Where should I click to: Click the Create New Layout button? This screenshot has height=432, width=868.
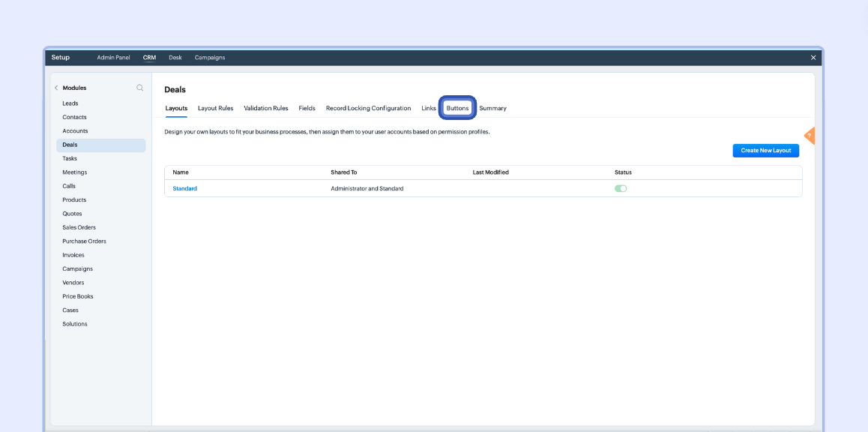coord(765,151)
